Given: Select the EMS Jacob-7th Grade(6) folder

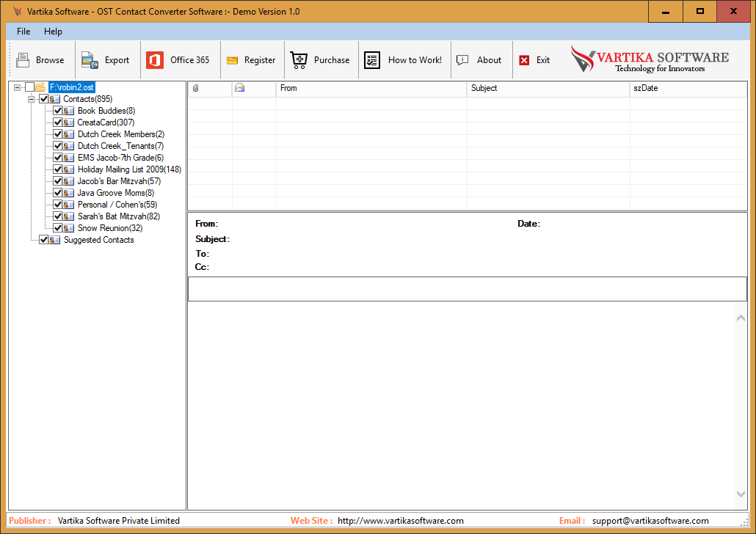Looking at the screenshot, I should (120, 158).
